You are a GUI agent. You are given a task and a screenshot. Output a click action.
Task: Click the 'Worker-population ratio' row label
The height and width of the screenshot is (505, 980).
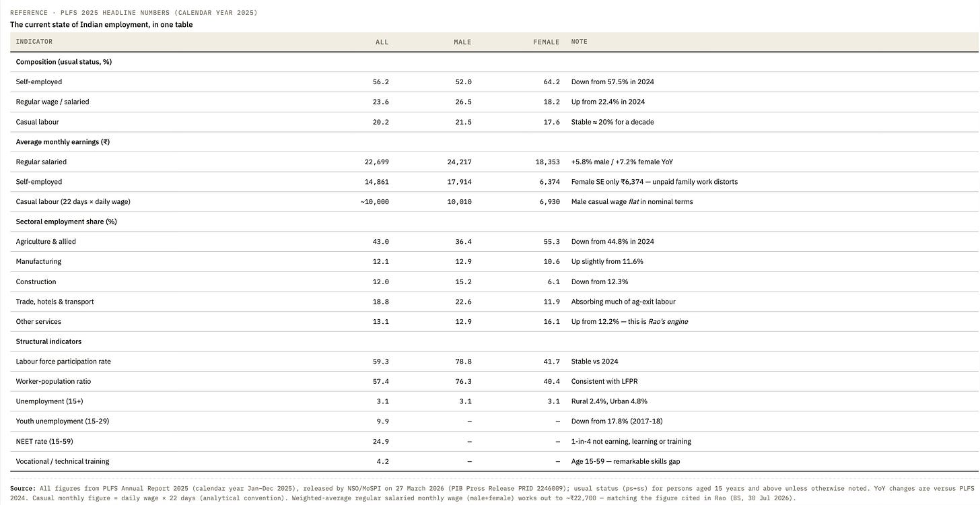53,382
